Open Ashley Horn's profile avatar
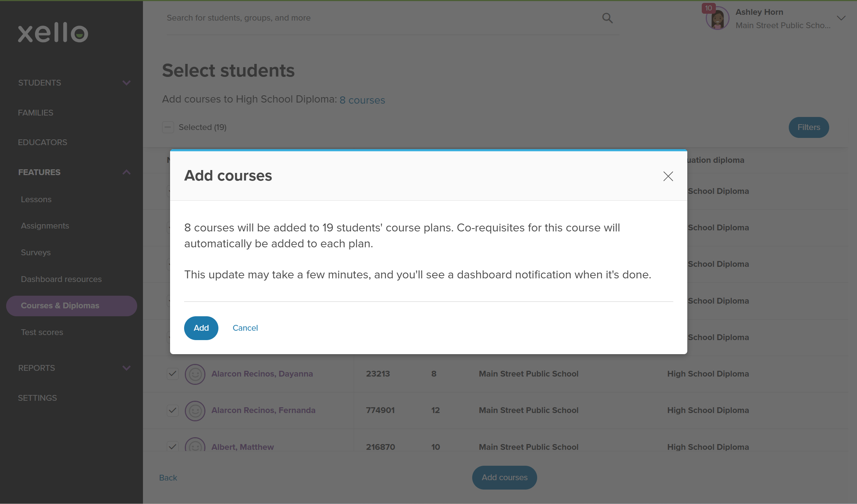Image resolution: width=857 pixels, height=504 pixels. pyautogui.click(x=718, y=18)
